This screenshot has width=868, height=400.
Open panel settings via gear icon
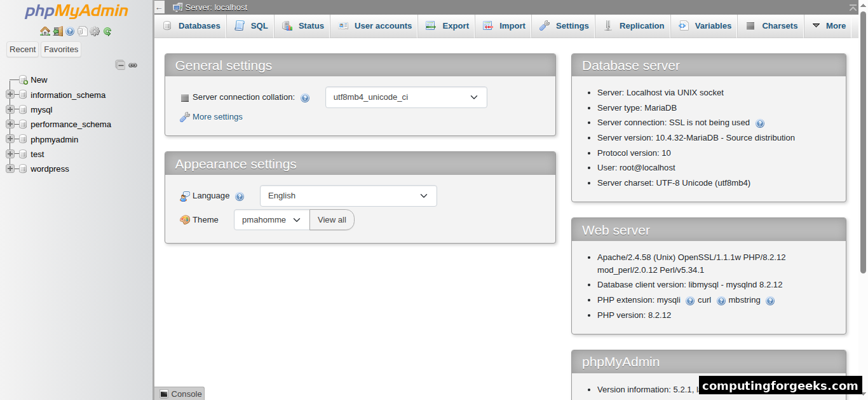coord(94,31)
